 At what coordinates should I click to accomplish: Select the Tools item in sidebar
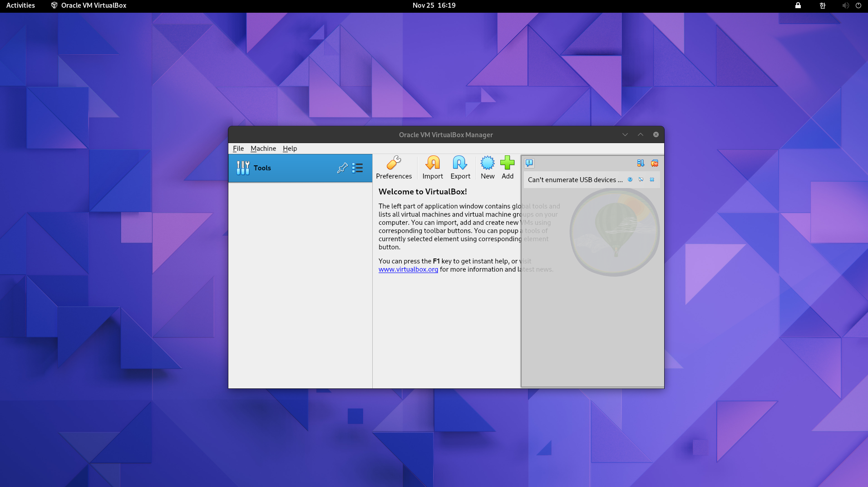[300, 168]
